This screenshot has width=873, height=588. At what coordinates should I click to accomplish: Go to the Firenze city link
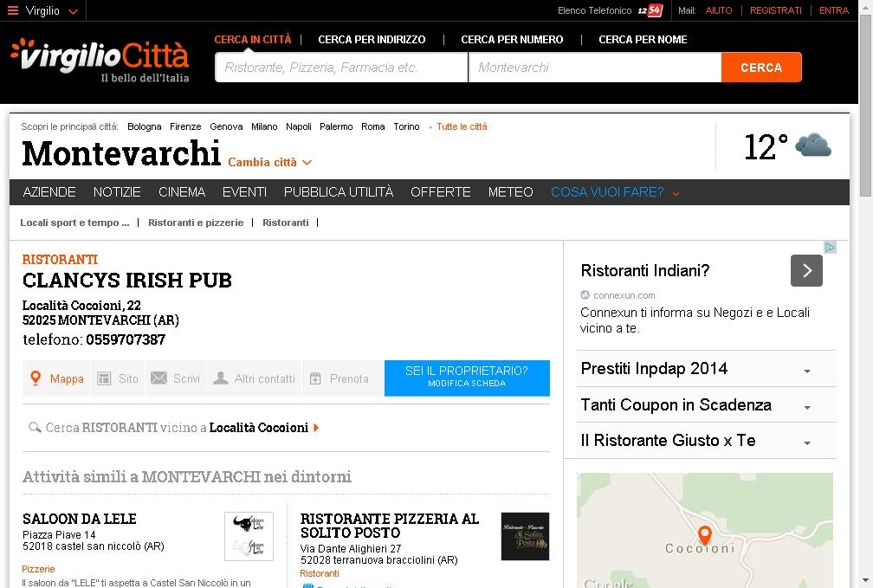[185, 126]
